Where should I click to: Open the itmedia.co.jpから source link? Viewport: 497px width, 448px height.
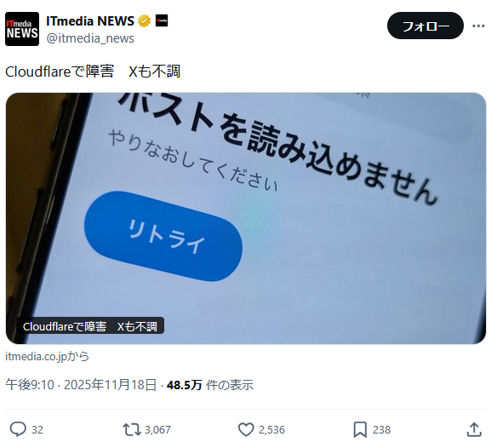pos(47,356)
